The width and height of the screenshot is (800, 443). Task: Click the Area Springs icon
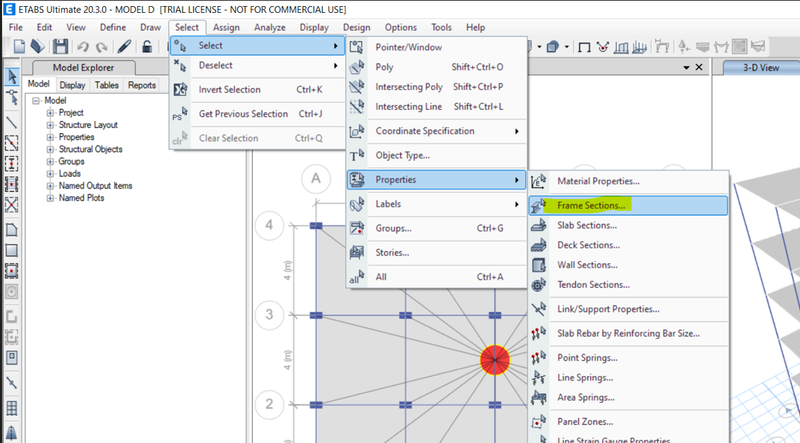538,397
